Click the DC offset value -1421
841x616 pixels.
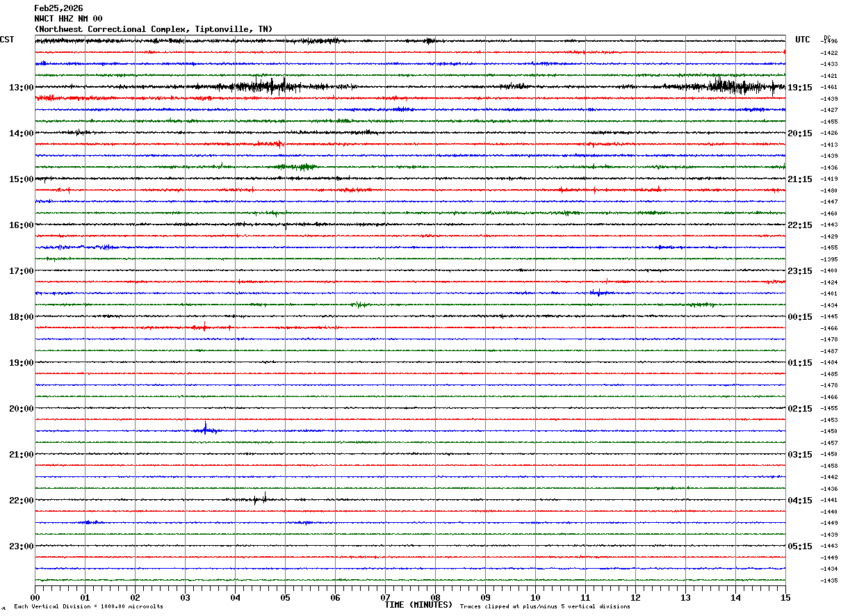point(828,76)
